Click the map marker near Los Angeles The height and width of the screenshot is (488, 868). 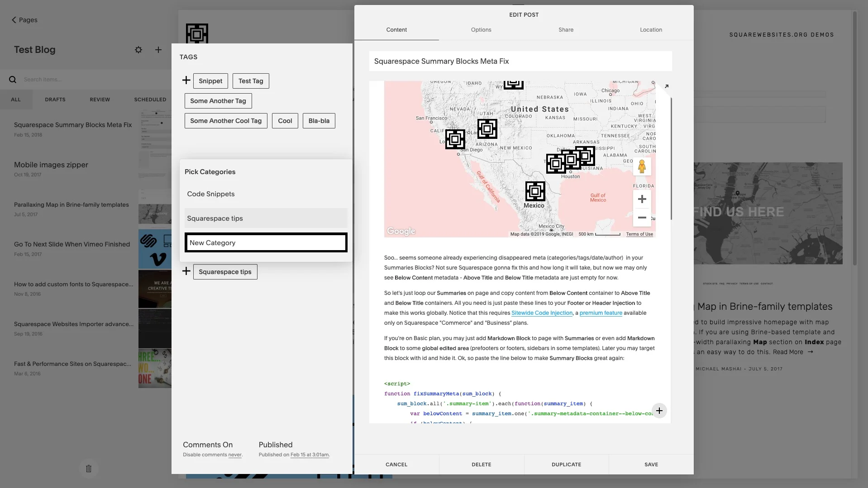(455, 139)
